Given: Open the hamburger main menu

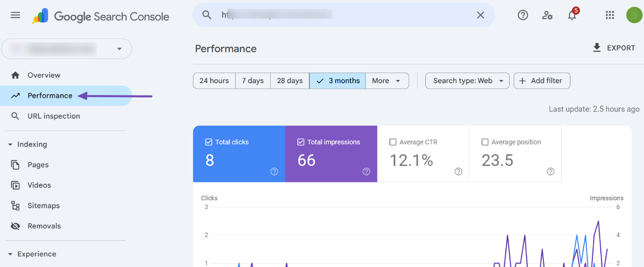Looking at the screenshot, I should point(15,15).
